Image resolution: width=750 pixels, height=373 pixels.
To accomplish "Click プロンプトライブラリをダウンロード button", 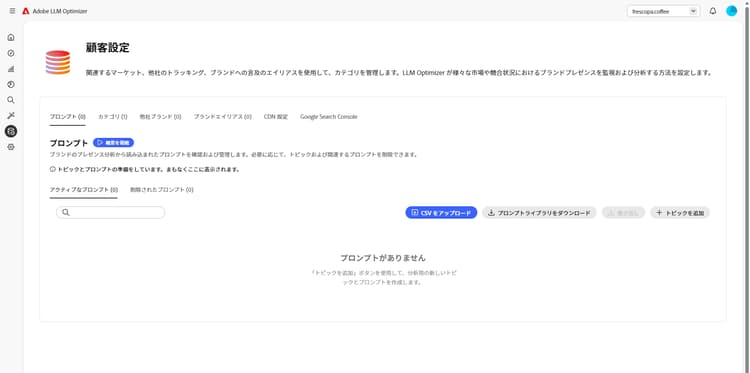I will (x=539, y=213).
